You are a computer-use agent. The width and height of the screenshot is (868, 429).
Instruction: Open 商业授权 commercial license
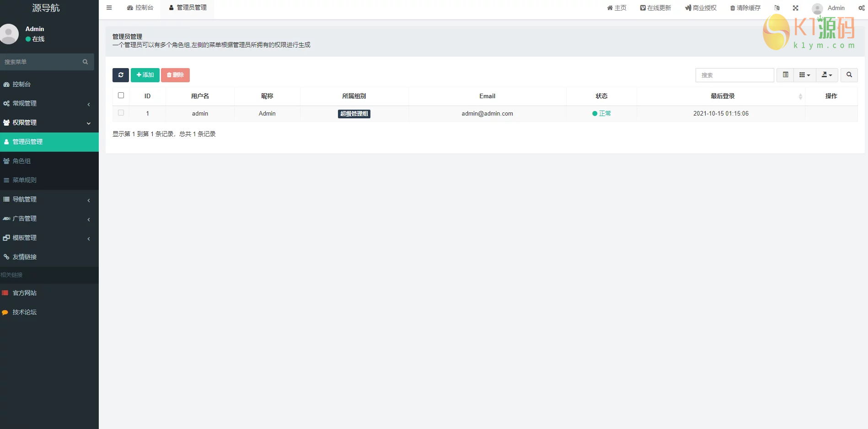(x=701, y=8)
